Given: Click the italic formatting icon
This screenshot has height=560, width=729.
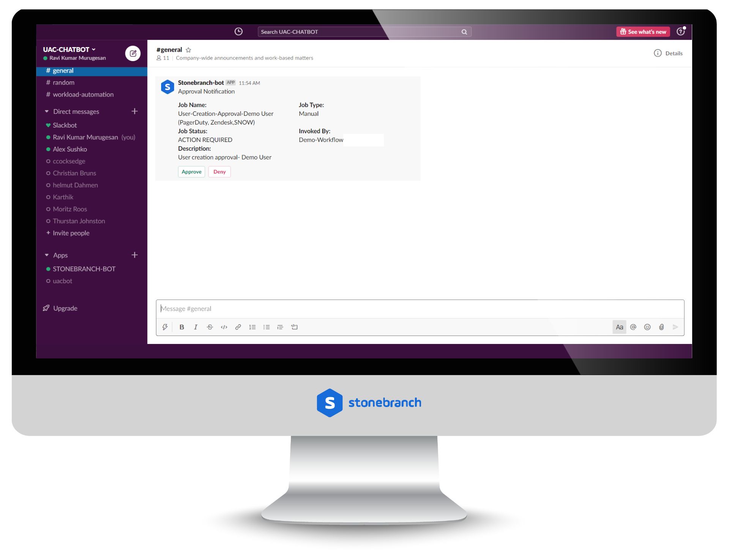Looking at the screenshot, I should click(x=196, y=327).
